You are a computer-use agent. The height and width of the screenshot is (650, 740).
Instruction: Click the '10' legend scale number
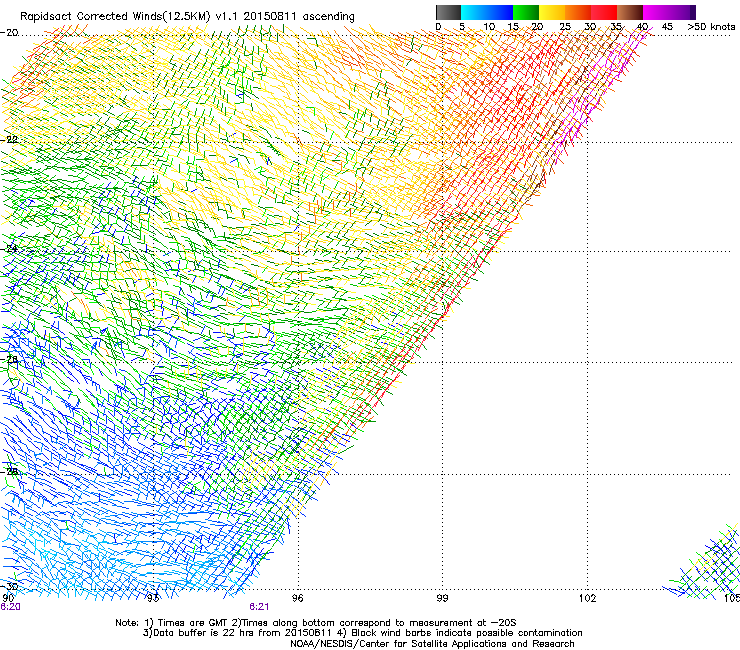tap(489, 26)
